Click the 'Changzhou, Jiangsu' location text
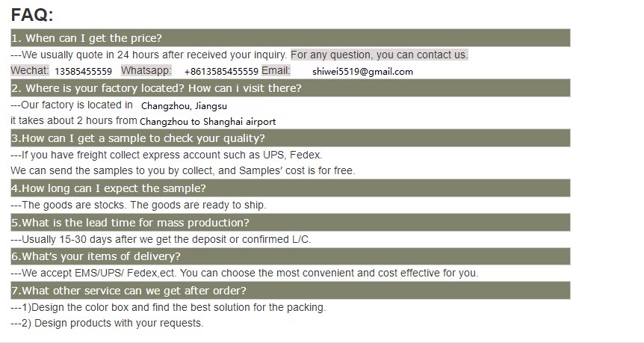This screenshot has height=343, width=644. pos(184,106)
